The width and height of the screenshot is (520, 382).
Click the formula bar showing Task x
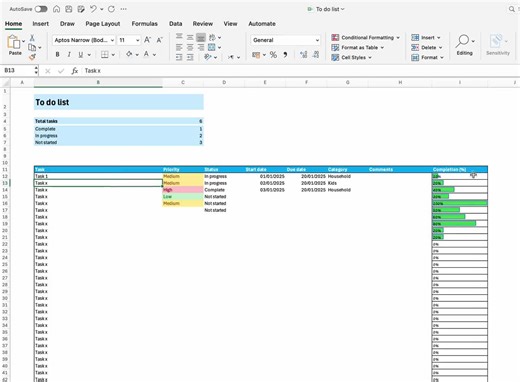(300, 71)
